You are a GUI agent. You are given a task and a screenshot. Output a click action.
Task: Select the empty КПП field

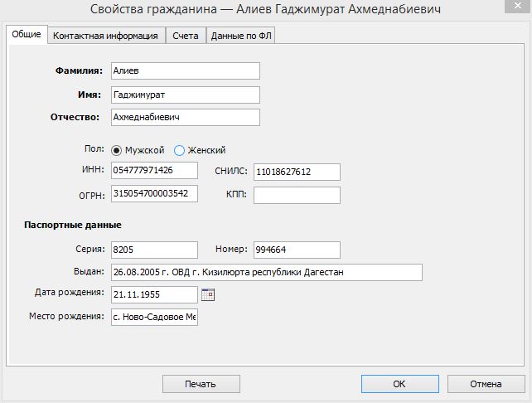[x=297, y=195]
